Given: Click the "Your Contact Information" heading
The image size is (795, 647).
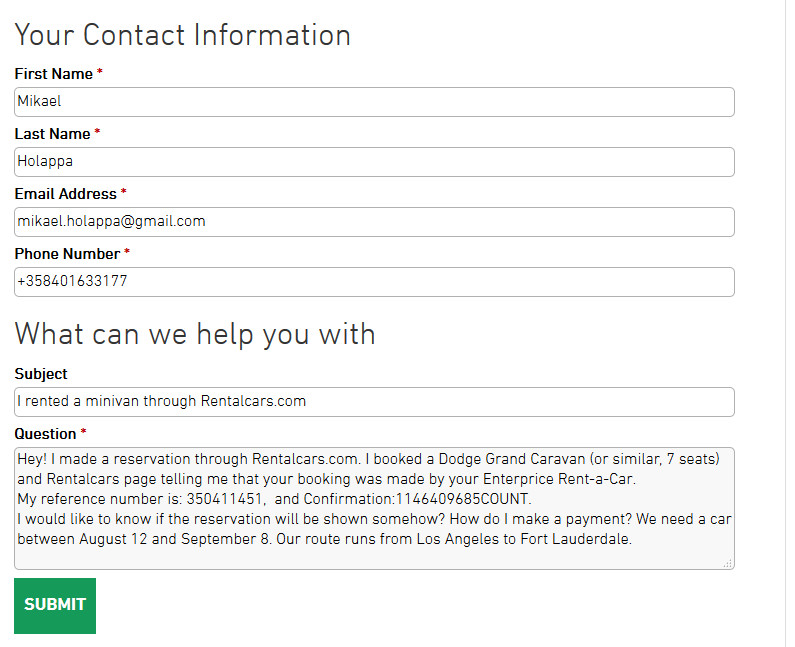Looking at the screenshot, I should [x=182, y=35].
